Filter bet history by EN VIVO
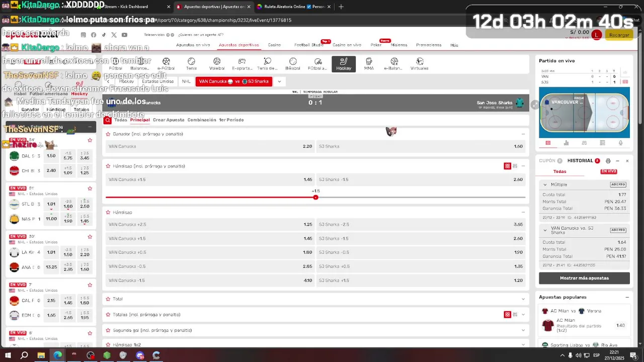This screenshot has height=362, width=644. click(608, 171)
